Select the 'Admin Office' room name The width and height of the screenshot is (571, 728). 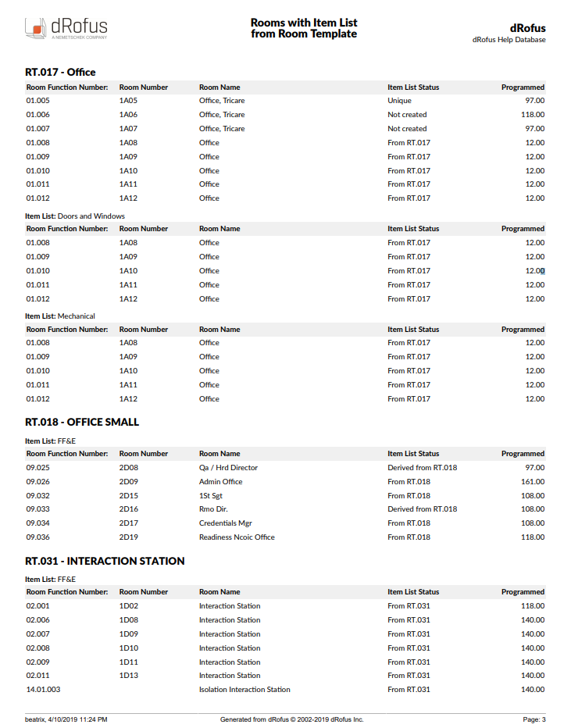point(221,482)
